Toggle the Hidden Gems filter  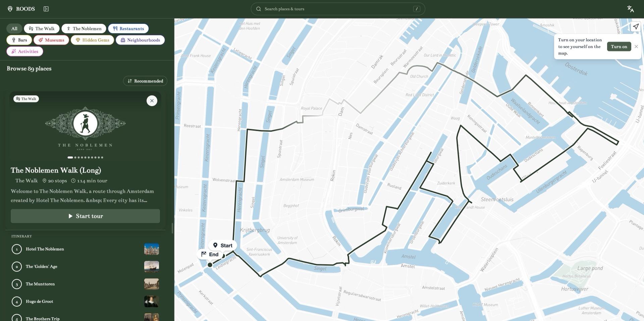tap(92, 40)
